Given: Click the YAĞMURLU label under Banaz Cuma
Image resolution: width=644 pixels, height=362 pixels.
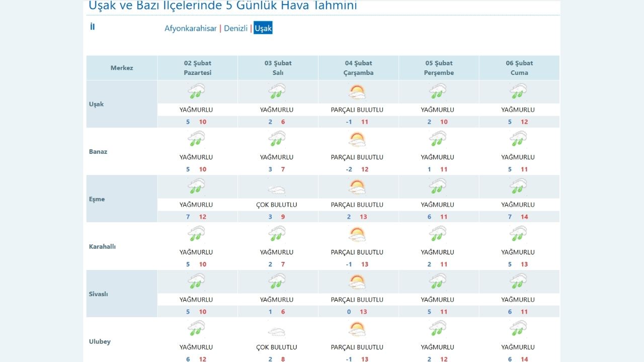Looking at the screenshot, I should pyautogui.click(x=518, y=156).
